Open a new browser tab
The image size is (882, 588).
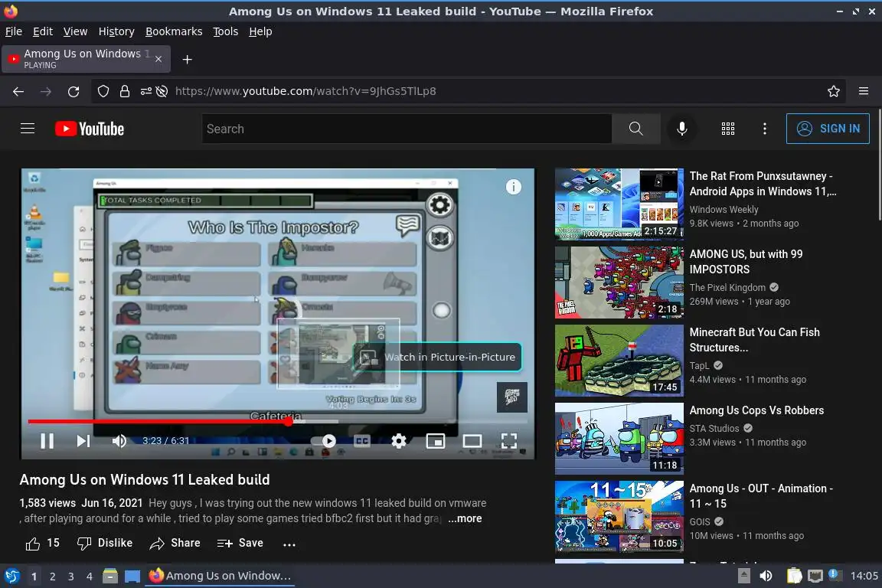[x=188, y=59]
